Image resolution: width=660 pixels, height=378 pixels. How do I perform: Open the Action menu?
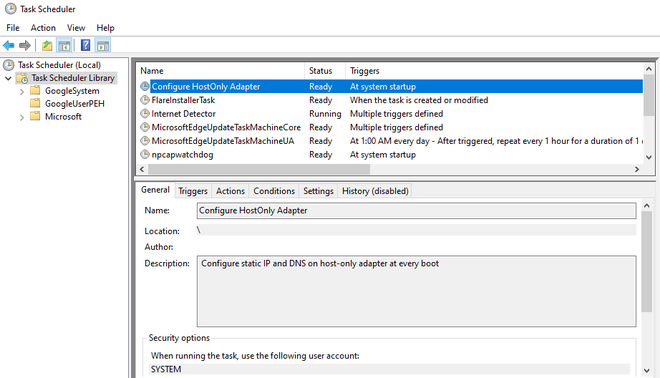(43, 28)
